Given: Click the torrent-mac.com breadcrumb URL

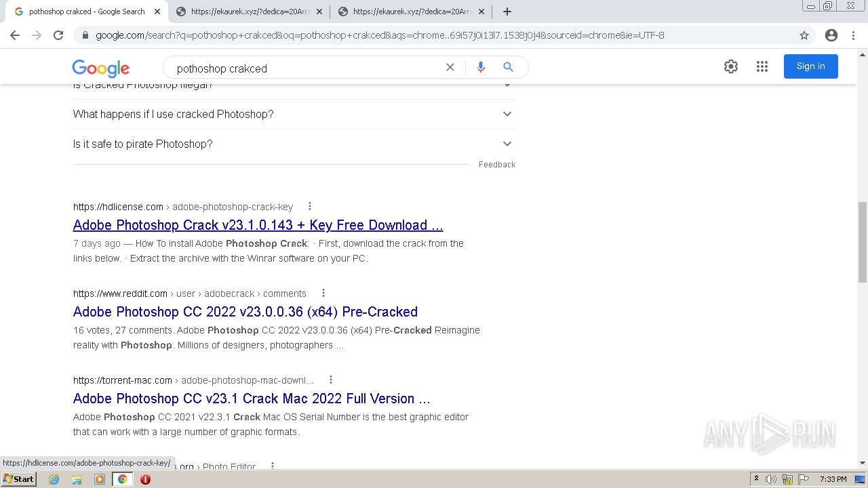Looking at the screenshot, I should (194, 380).
